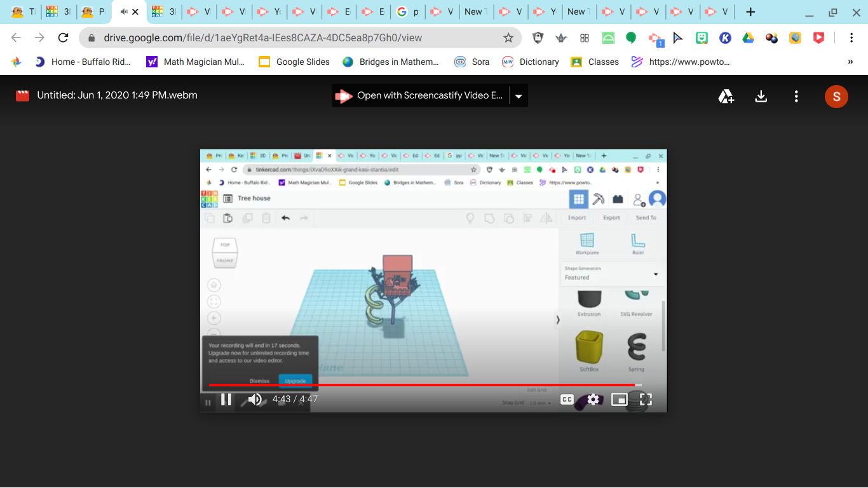Click the blue K circle extension icon

click(x=725, y=38)
